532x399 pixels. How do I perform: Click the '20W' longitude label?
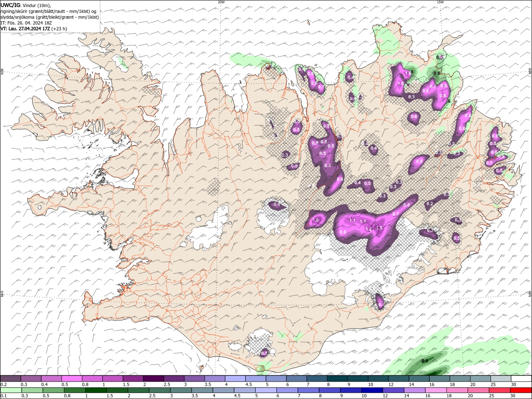pos(221,2)
